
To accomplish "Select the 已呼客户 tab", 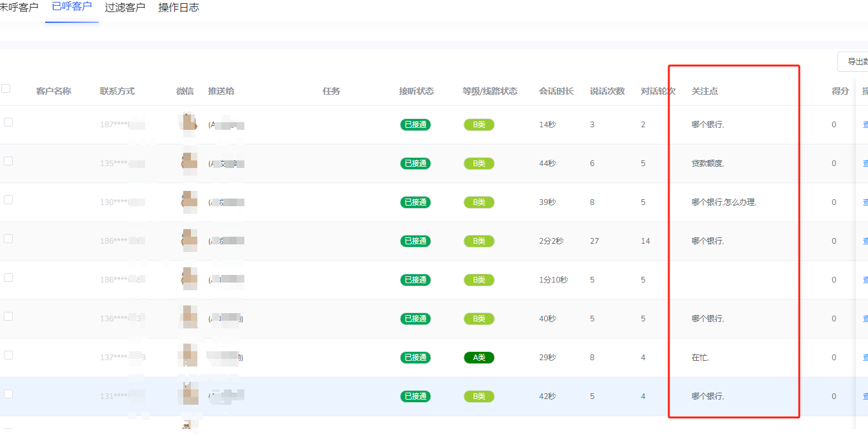I will (x=71, y=6).
